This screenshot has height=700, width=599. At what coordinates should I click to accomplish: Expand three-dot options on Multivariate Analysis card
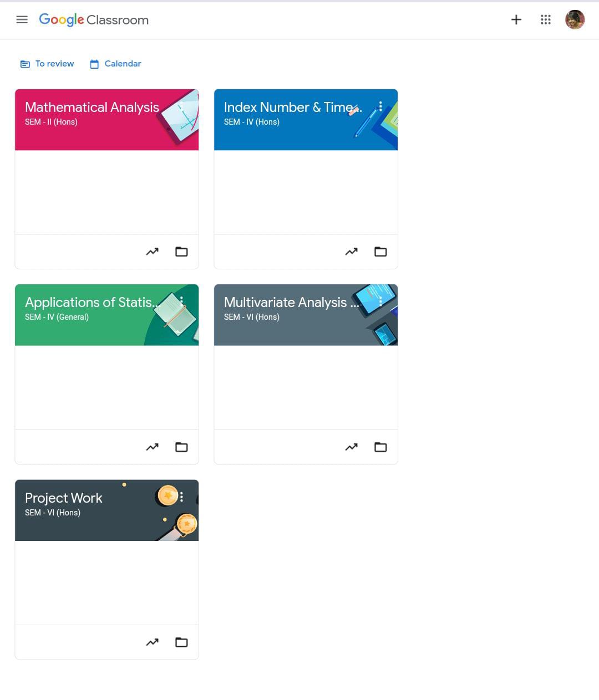pyautogui.click(x=380, y=302)
